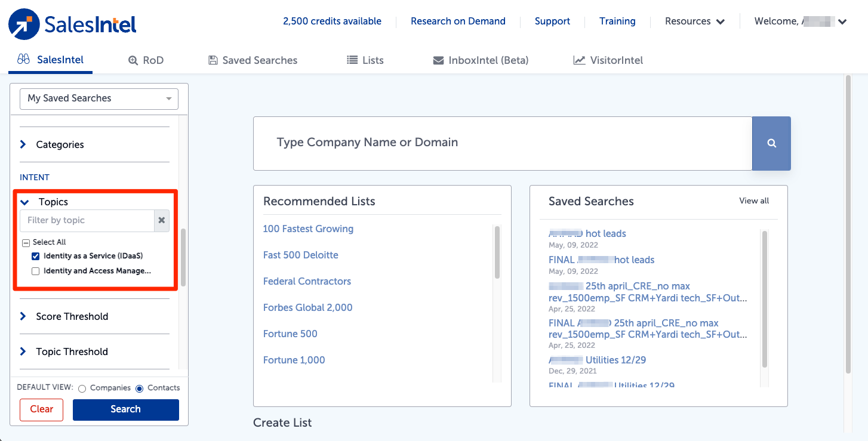Clear the topic filter with the X icon
Viewport: 868px width, 441px height.
point(162,220)
